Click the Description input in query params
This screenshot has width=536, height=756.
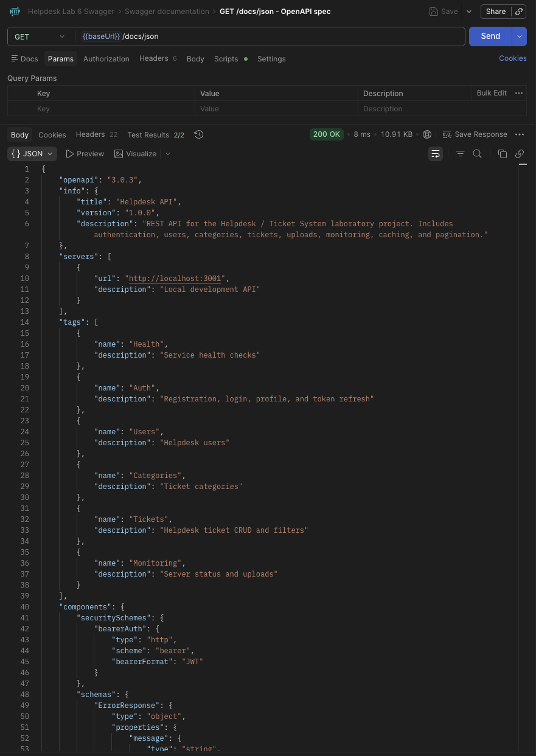coord(442,109)
